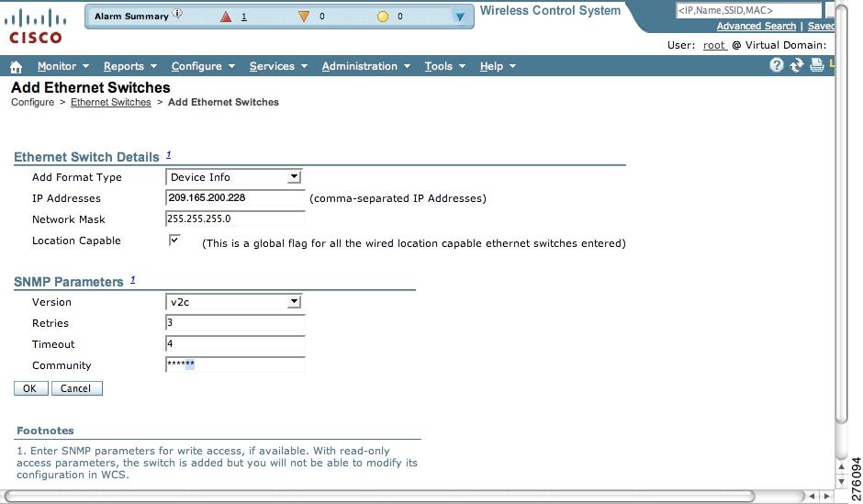Expand the Alarm Summary panel arrow

[x=460, y=17]
